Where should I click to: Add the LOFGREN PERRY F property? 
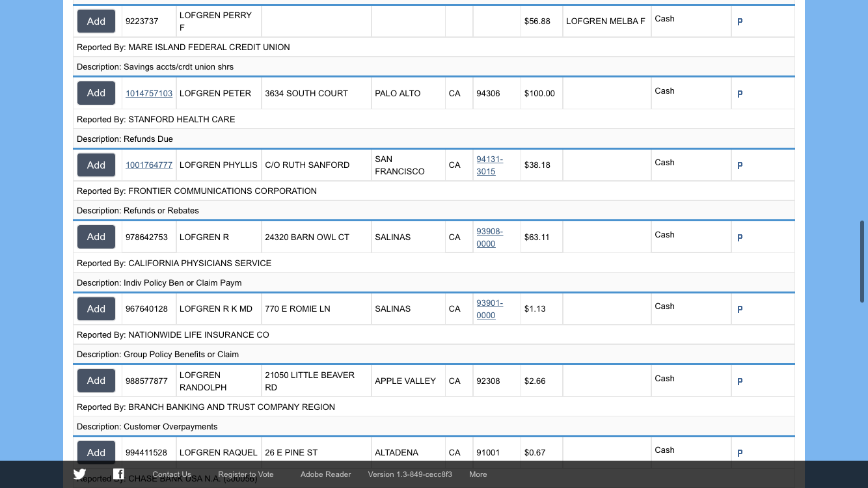pyautogui.click(x=96, y=21)
